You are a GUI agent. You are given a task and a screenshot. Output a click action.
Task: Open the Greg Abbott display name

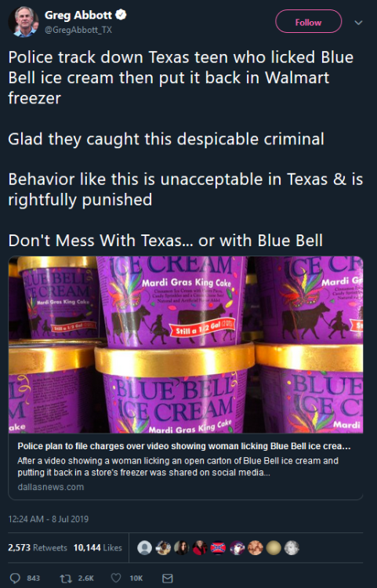[78, 15]
